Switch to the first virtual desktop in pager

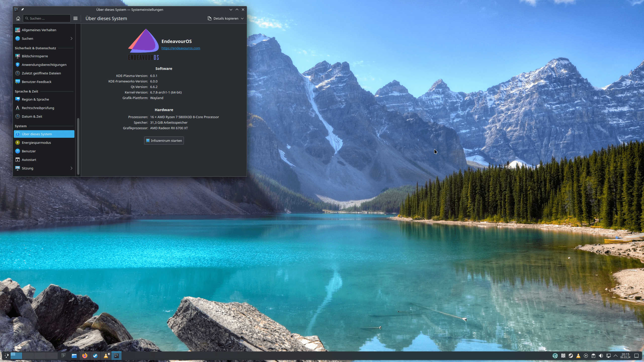[x=16, y=355]
